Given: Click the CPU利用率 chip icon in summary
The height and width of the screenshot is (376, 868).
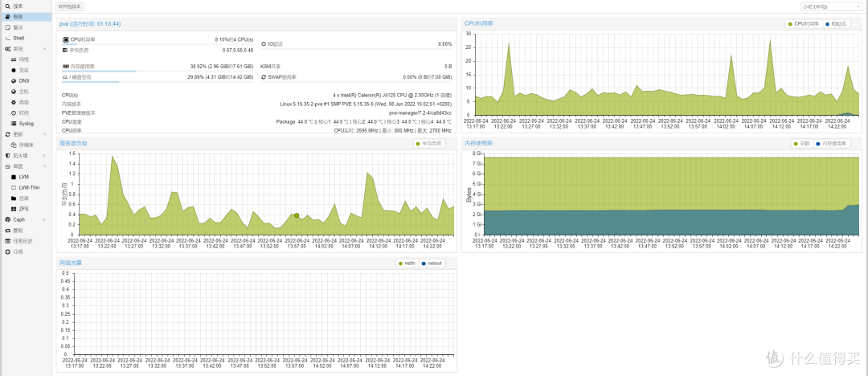Looking at the screenshot, I should 66,40.
